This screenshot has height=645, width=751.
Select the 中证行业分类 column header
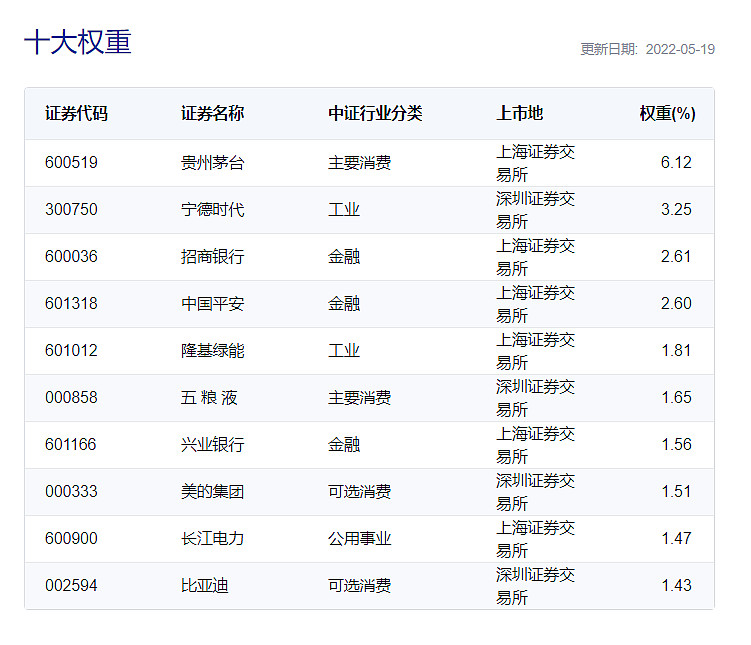pyautogui.click(x=375, y=113)
